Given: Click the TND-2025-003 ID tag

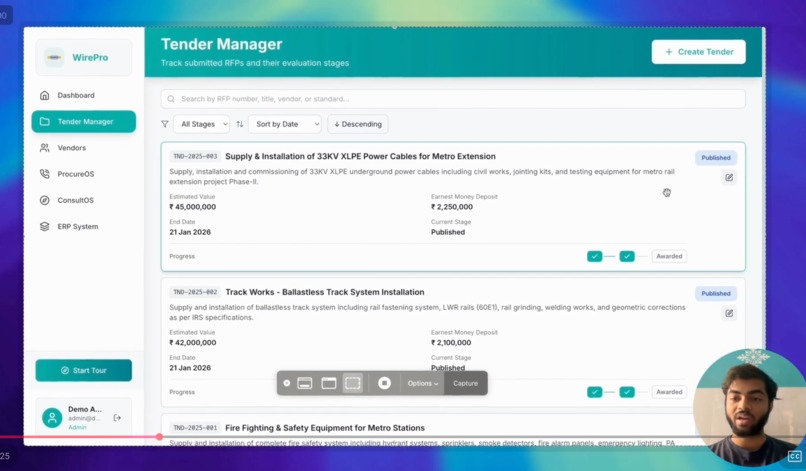Looking at the screenshot, I should pyautogui.click(x=195, y=156).
